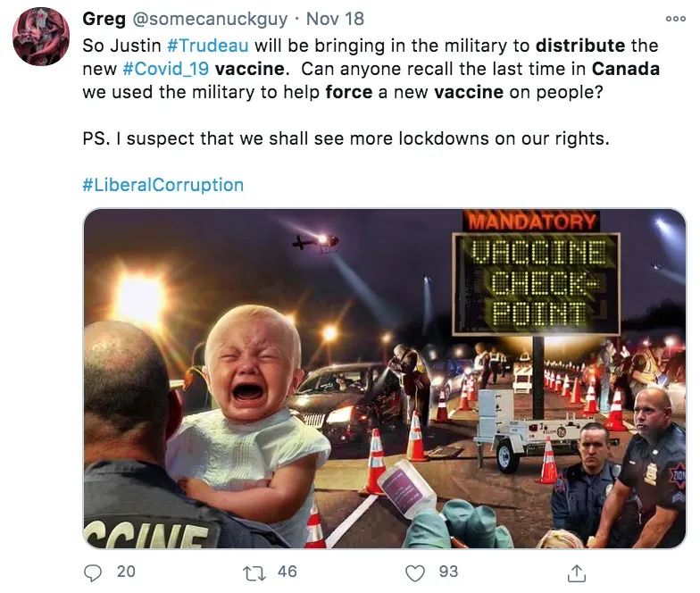Screen dimensions: 700x593
Task: Enlarge the attached vaccine checkpoint image
Action: 384,379
